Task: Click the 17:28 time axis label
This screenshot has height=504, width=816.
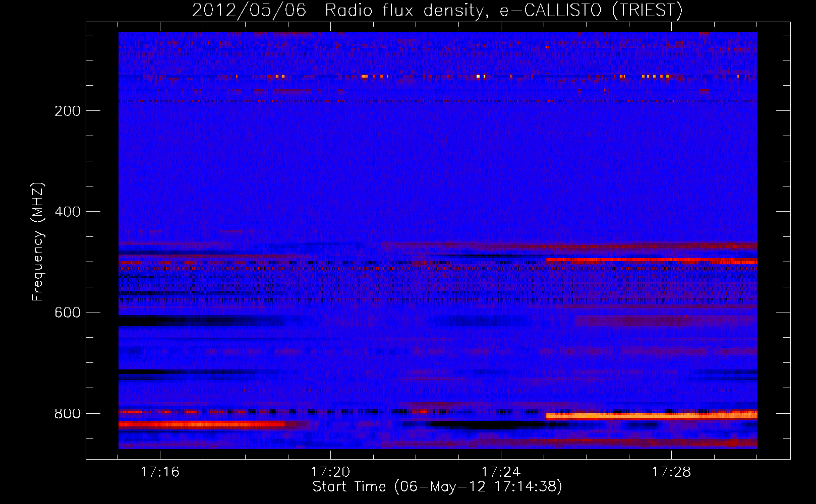Action: pyautogui.click(x=671, y=472)
